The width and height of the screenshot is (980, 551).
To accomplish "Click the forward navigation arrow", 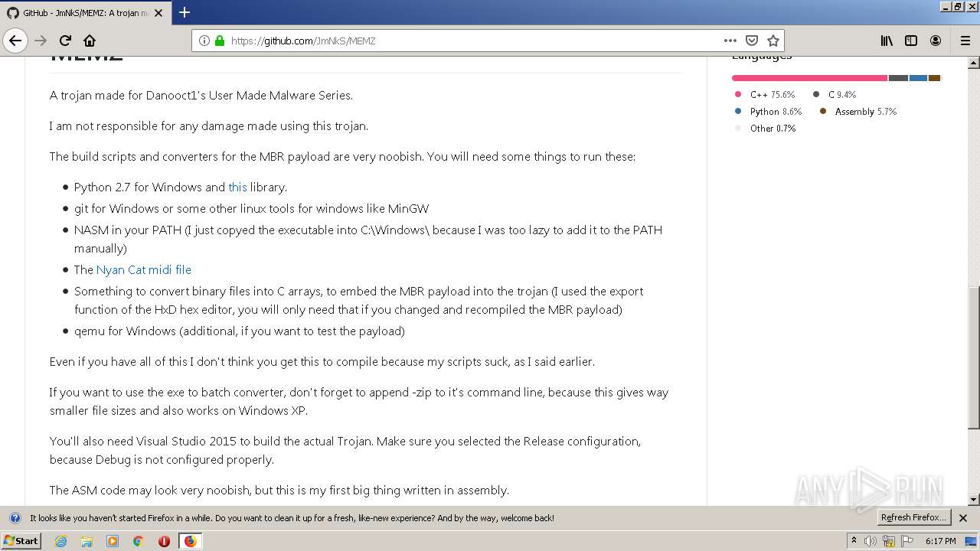I will click(41, 41).
